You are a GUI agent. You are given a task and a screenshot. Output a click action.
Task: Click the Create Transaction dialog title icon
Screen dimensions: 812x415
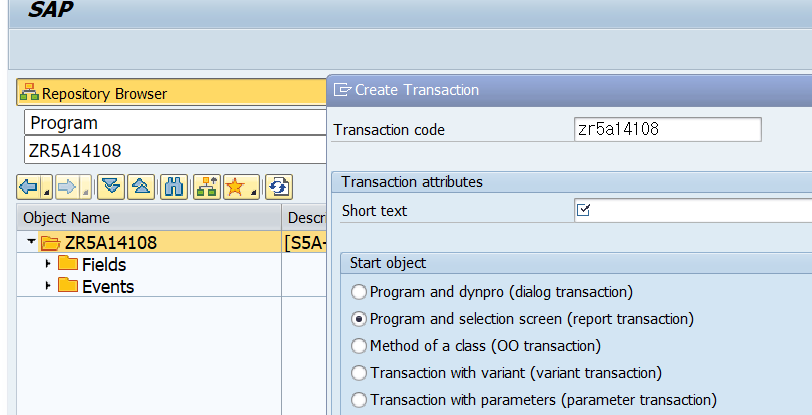342,90
